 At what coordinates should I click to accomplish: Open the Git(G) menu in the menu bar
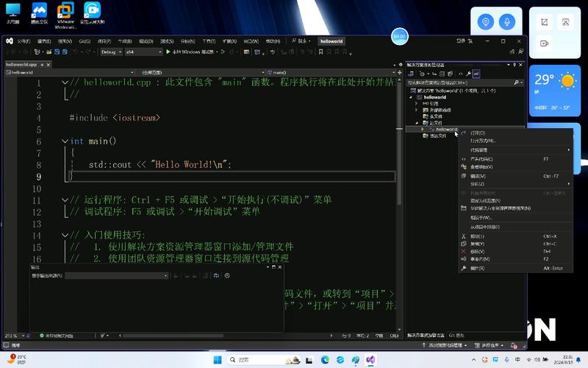(x=85, y=41)
